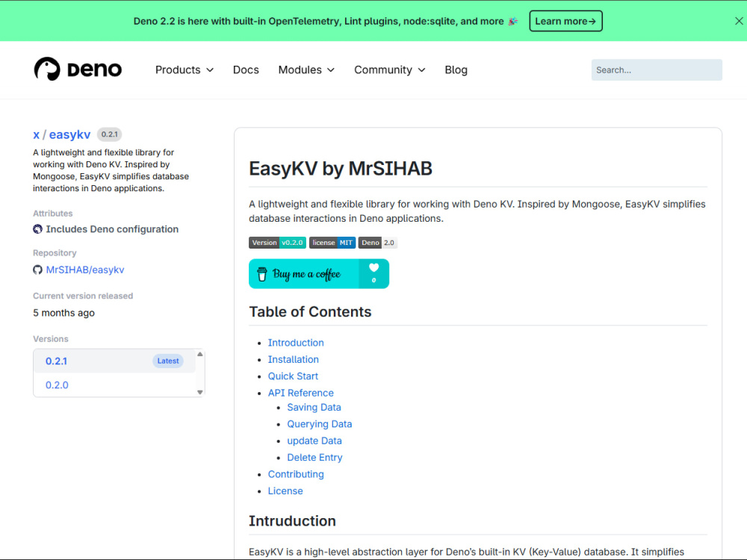Click the Deno configuration attribute icon
The image size is (747, 560).
tap(37, 229)
